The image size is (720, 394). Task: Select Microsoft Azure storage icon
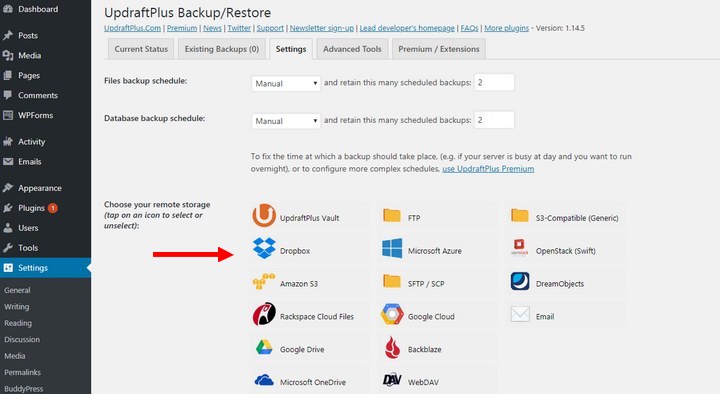[x=392, y=248]
